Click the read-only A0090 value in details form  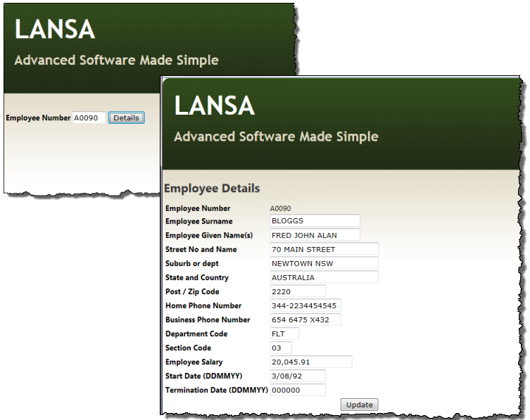pyautogui.click(x=281, y=208)
